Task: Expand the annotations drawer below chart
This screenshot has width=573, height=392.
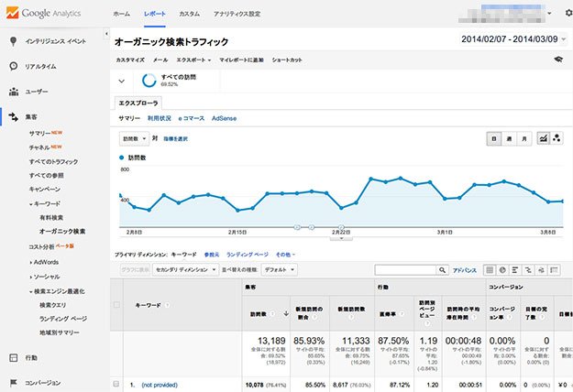Action: (x=341, y=239)
